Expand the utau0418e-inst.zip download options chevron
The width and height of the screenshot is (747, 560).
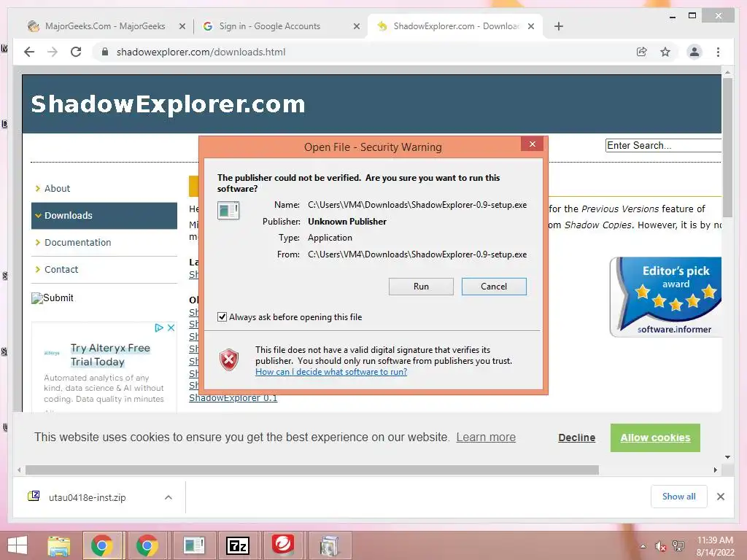(169, 497)
